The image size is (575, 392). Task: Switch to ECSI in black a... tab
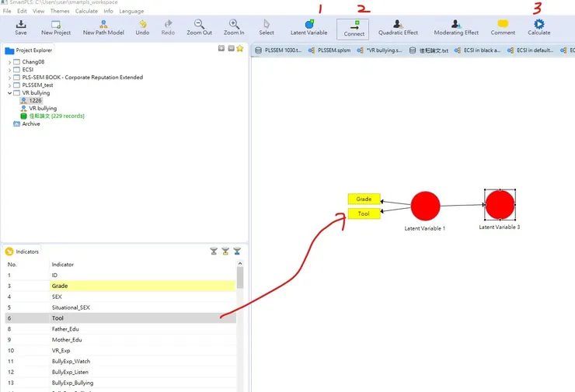pyautogui.click(x=477, y=50)
